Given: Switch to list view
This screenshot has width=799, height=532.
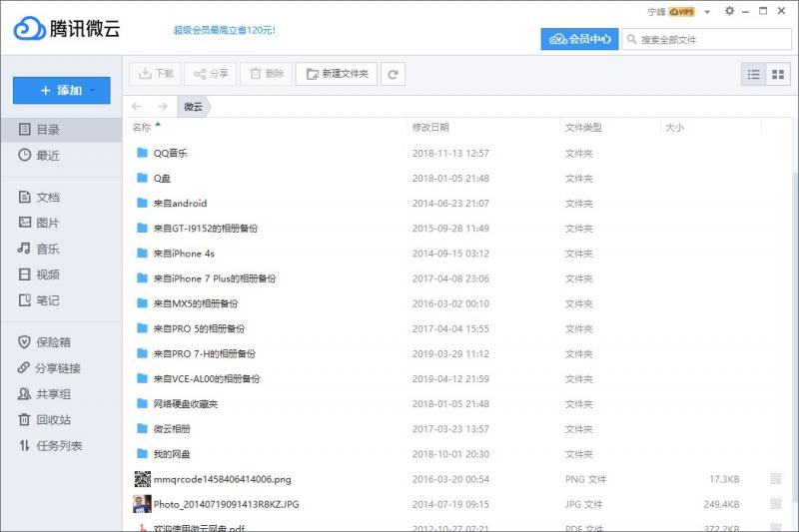Looking at the screenshot, I should [754, 74].
